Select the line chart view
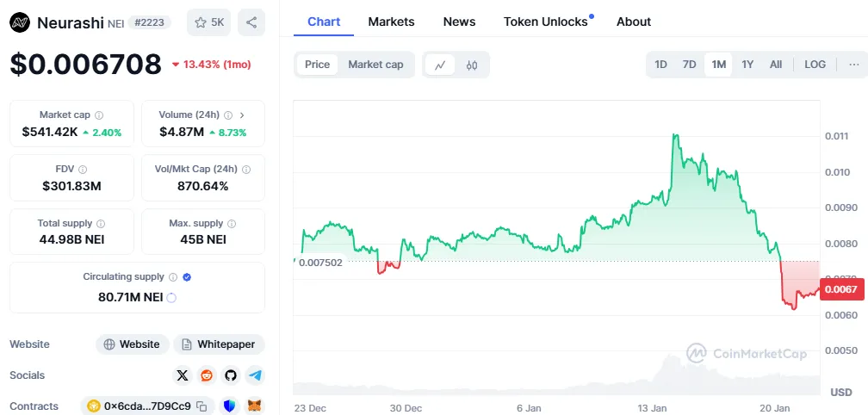Image resolution: width=868 pixels, height=415 pixels. [x=440, y=65]
